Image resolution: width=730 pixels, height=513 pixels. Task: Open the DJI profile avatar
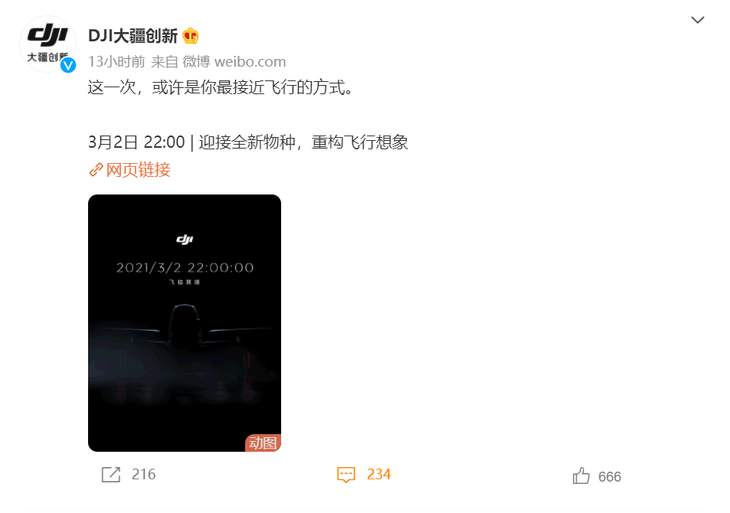pyautogui.click(x=47, y=44)
